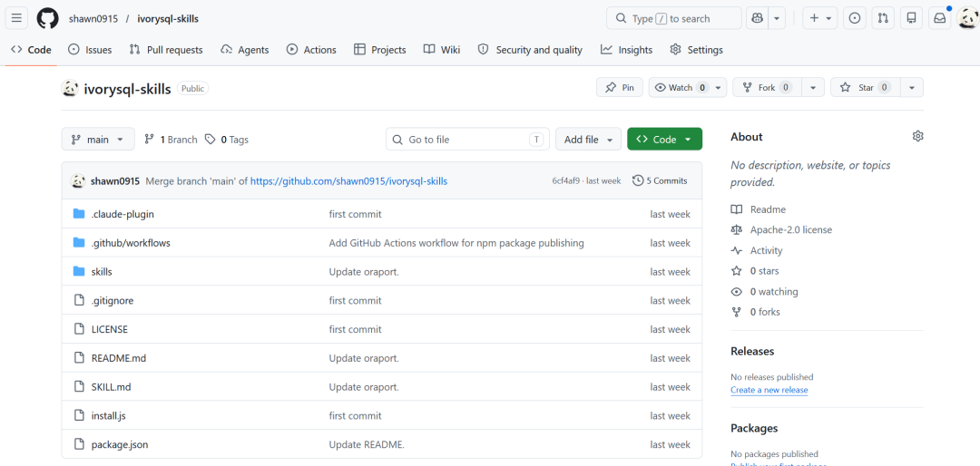
Task: Switch to the Issues tab
Action: (90, 50)
